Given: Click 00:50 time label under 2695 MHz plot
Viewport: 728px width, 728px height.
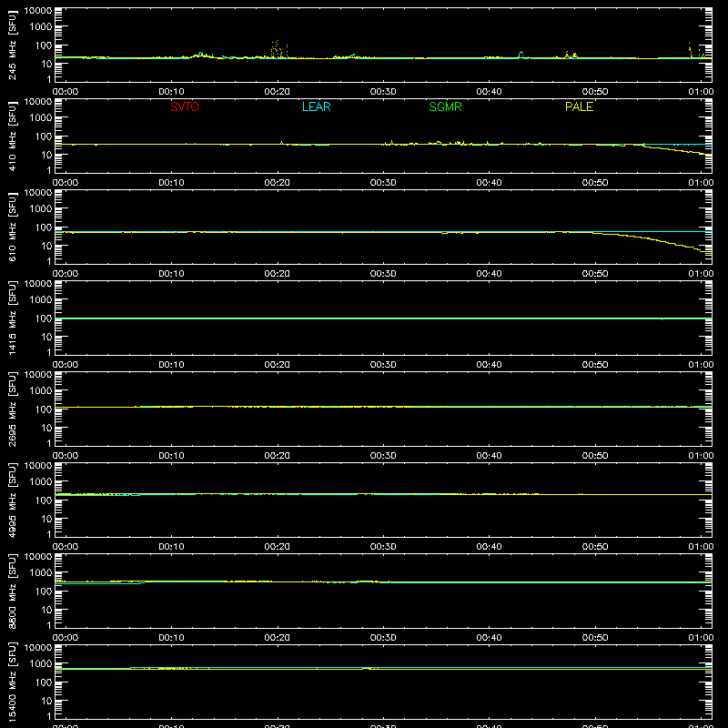Looking at the screenshot, I should (x=595, y=456).
